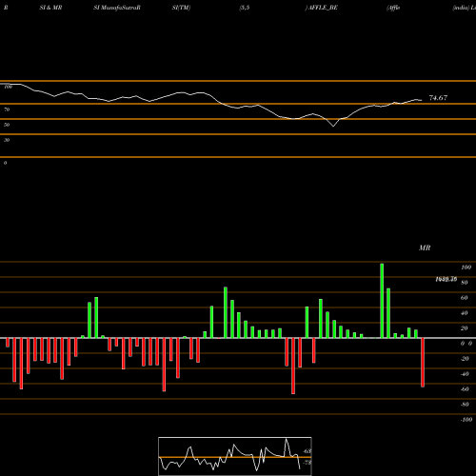Click the -80 tick on MR scale
The height and width of the screenshot is (476, 476).
click(465, 405)
